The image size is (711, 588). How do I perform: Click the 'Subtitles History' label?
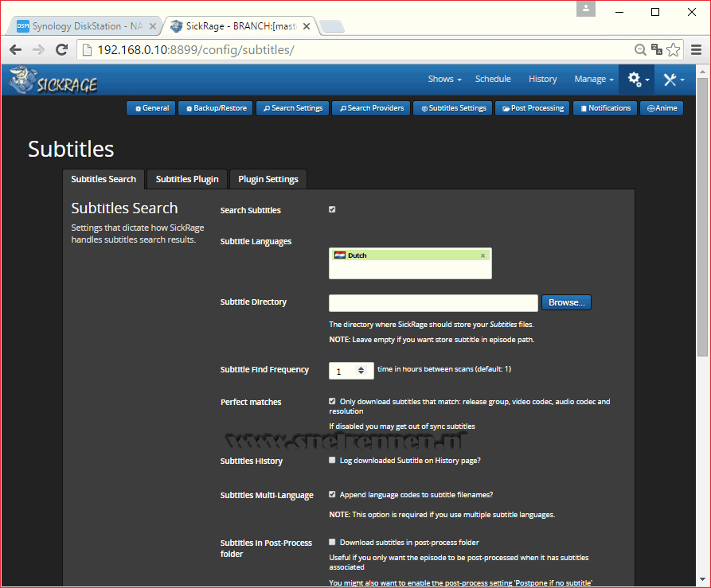tap(252, 461)
